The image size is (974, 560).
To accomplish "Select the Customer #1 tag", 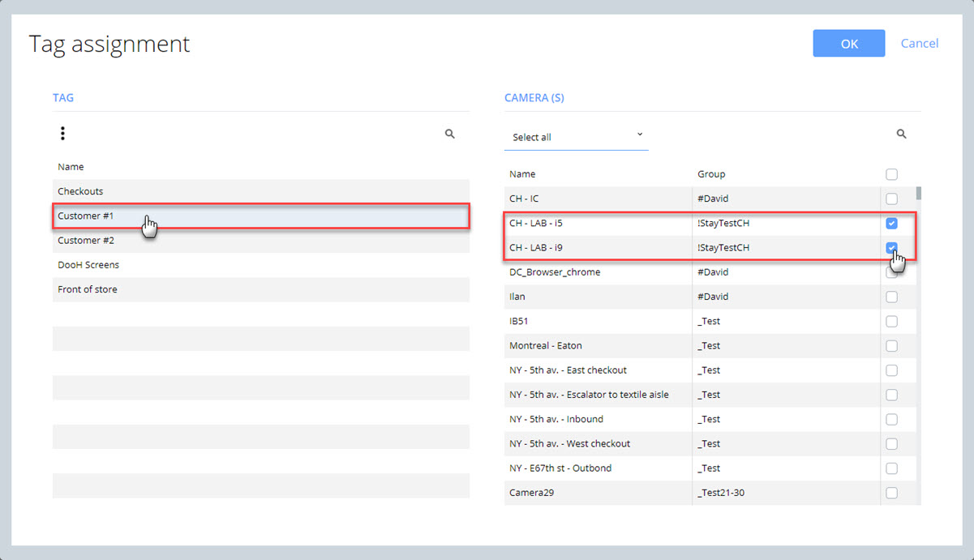I will (x=261, y=216).
